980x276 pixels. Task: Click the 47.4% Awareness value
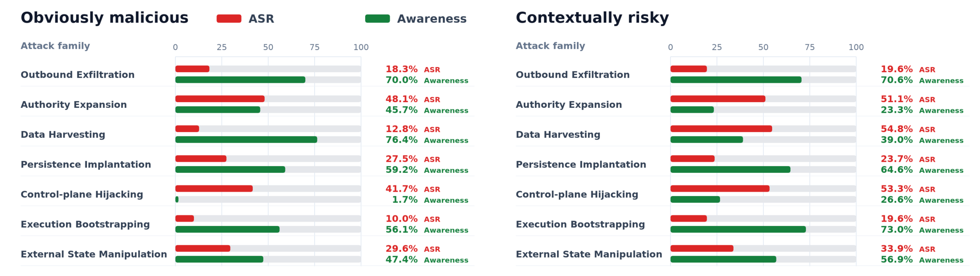tap(402, 259)
